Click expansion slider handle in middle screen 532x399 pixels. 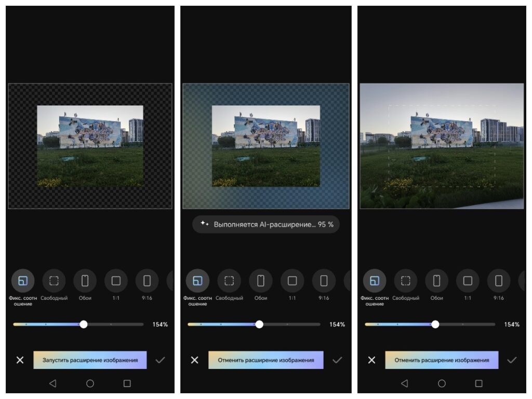[259, 324]
